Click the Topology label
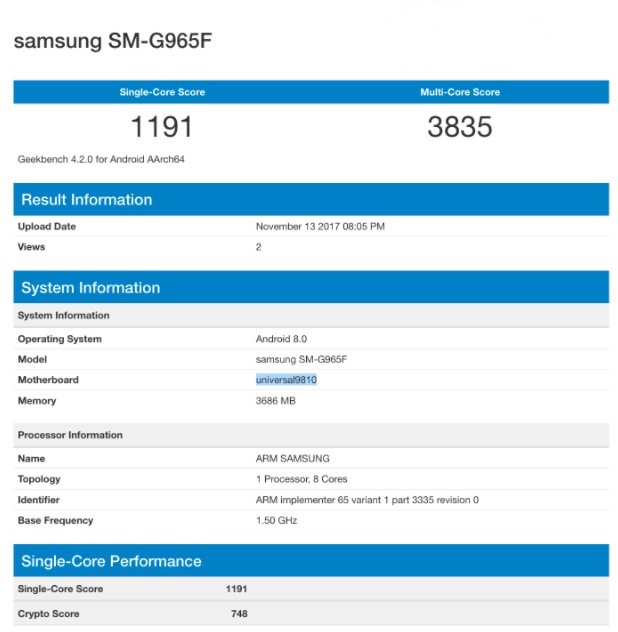This screenshot has height=632, width=618. coord(39,479)
